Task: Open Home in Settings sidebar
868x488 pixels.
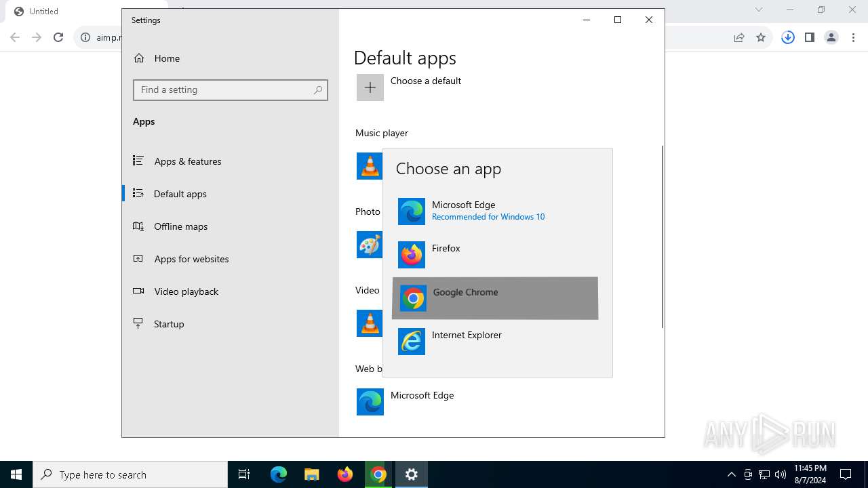Action: coord(231,58)
